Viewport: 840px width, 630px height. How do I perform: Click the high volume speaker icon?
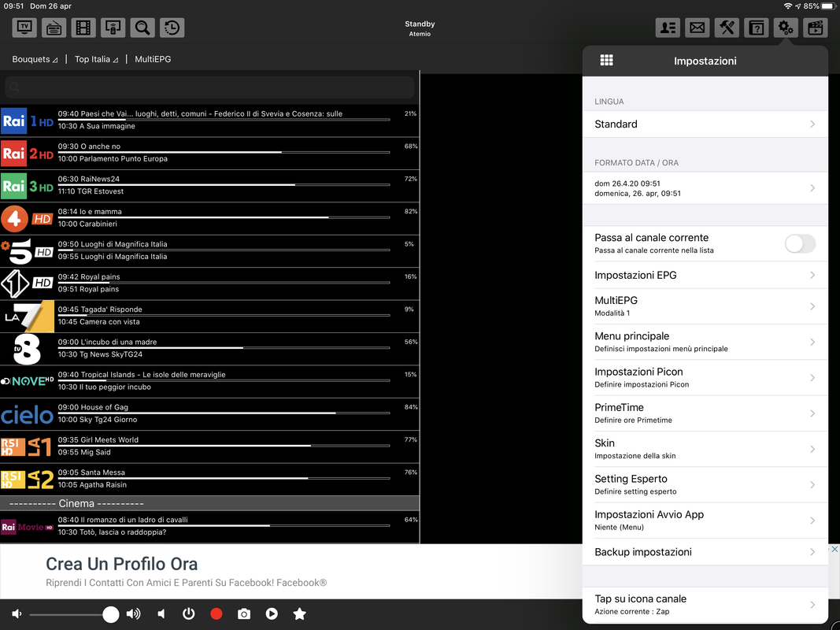coord(133,613)
